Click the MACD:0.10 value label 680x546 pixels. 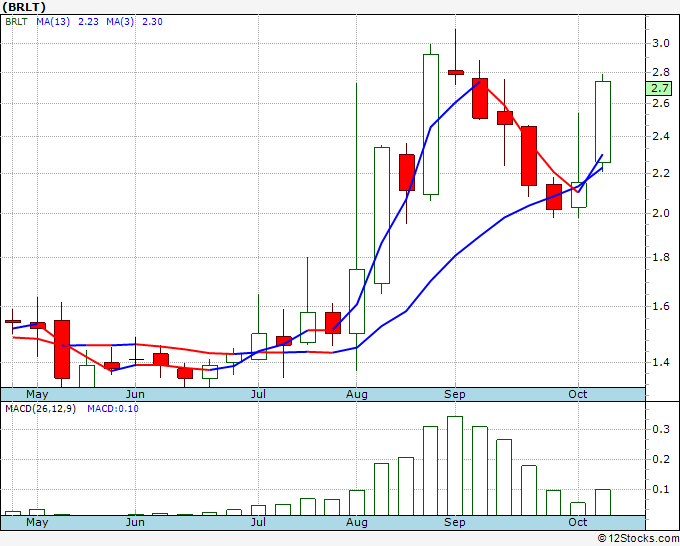click(x=113, y=409)
